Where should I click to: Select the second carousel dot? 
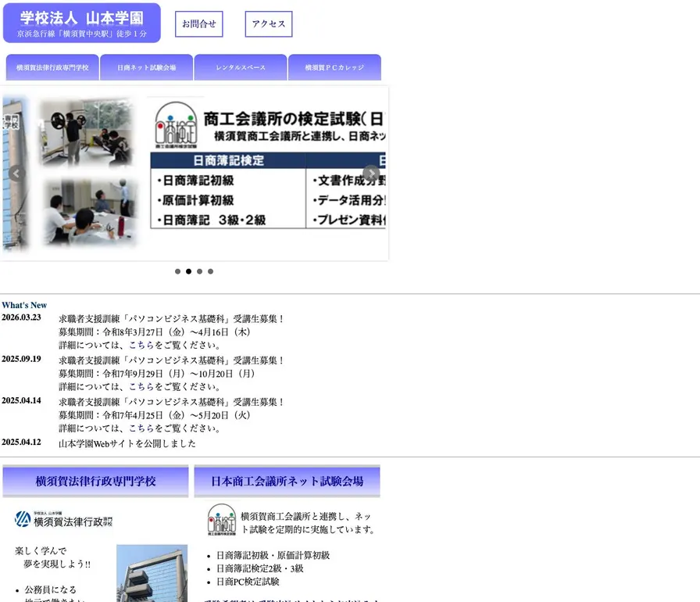point(189,271)
